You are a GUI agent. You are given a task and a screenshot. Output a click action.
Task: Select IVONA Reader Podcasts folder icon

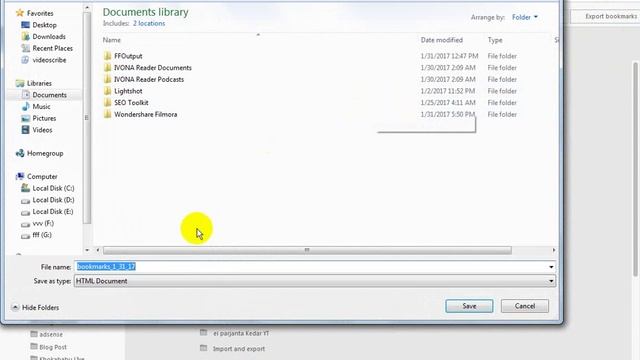point(107,79)
